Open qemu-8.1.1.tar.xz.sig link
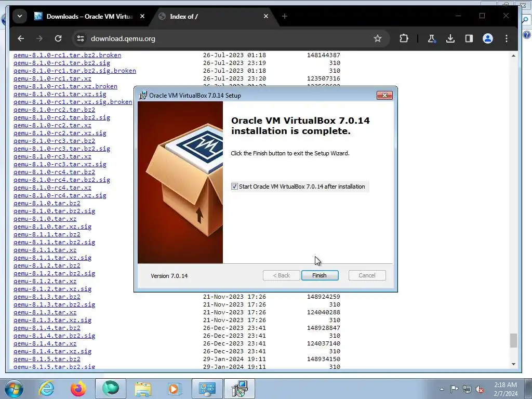The height and width of the screenshot is (399, 532). point(52,258)
